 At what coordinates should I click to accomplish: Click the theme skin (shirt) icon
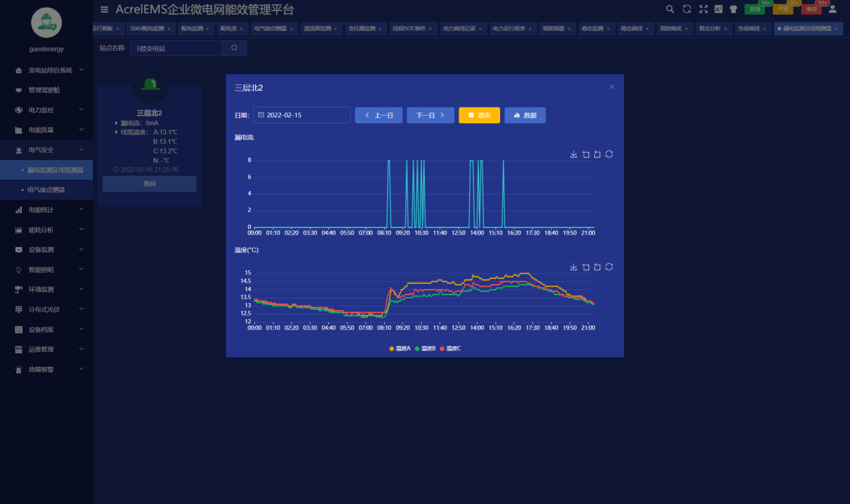tap(733, 9)
